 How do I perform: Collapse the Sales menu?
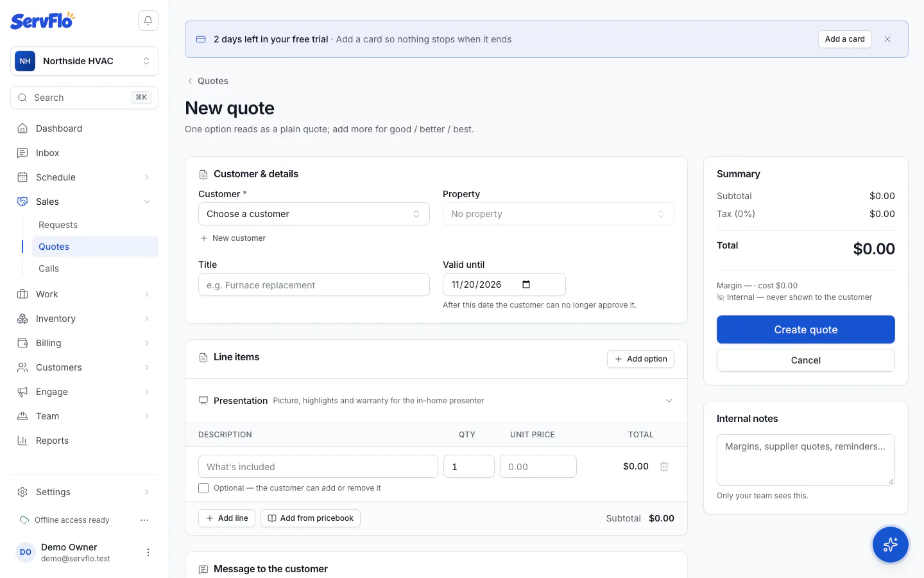[x=84, y=202]
